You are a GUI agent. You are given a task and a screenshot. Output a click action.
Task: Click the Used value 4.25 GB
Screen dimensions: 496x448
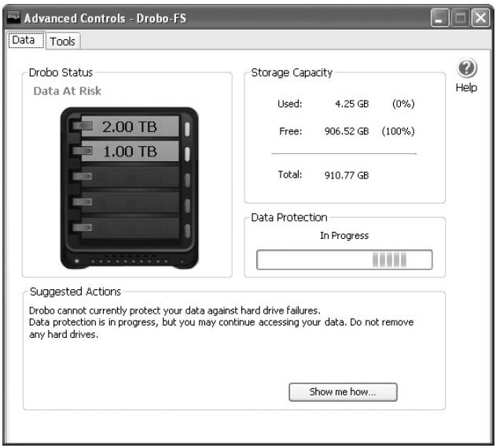351,104
